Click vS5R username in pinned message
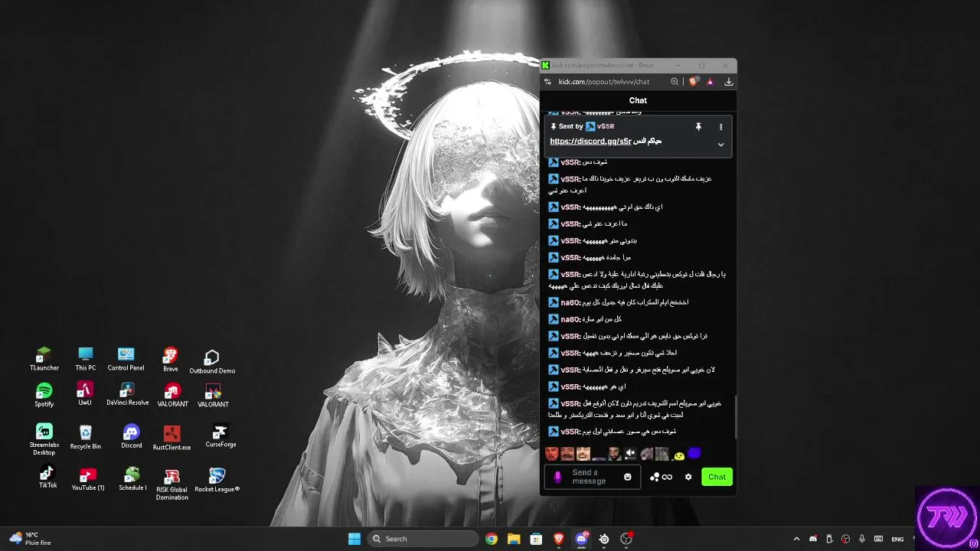 coord(606,126)
